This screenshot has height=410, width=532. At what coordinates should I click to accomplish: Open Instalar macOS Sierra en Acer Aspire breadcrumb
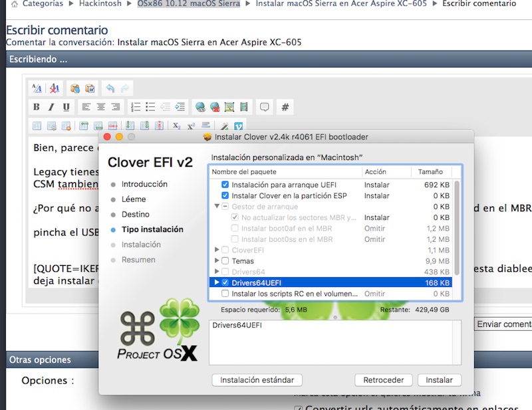click(x=341, y=4)
